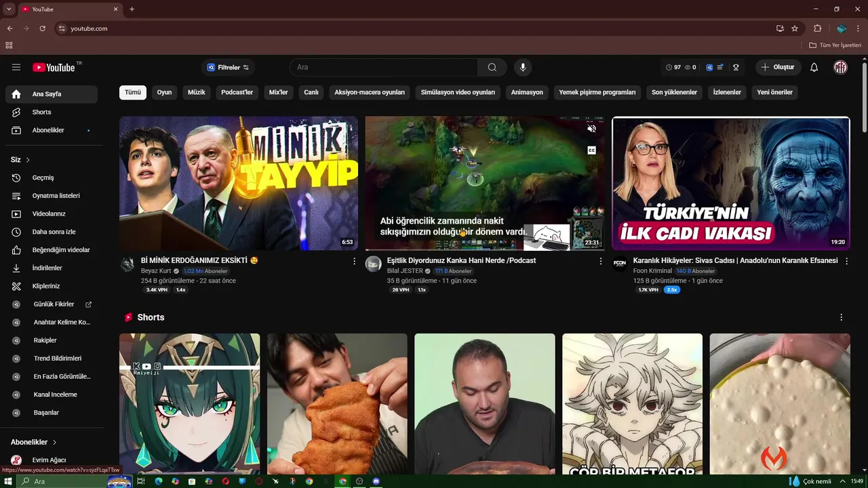
Task: Select the Müzik chip
Action: tap(196, 92)
